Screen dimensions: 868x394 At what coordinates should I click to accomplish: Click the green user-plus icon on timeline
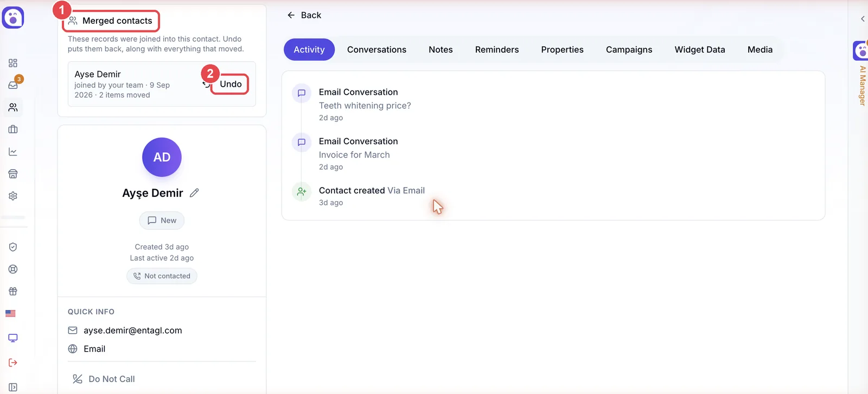[302, 192]
